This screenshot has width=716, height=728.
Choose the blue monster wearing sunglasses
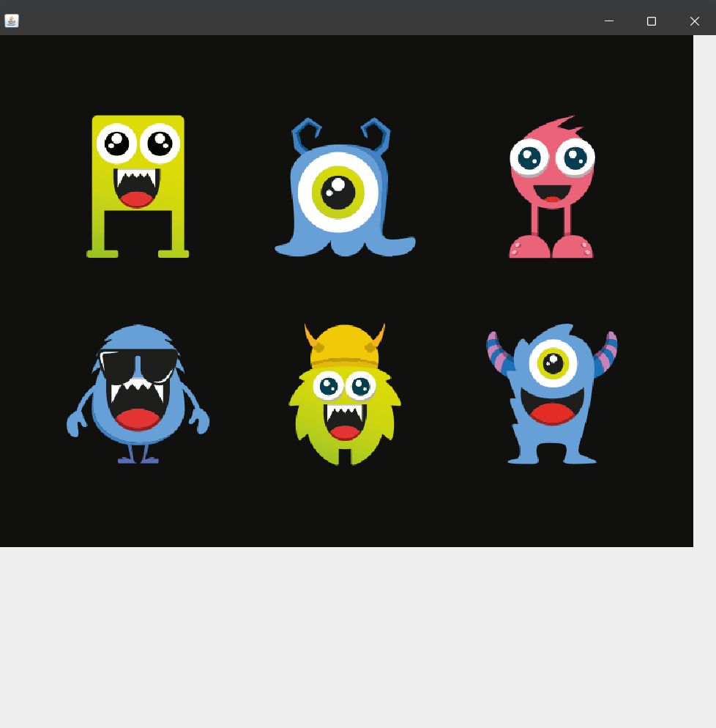pyautogui.click(x=138, y=394)
